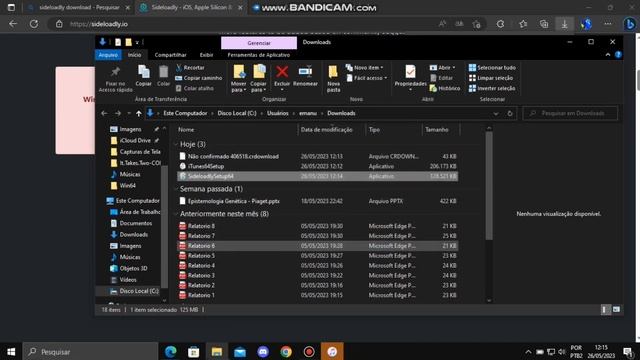
Task: Show file Histórico
Action: [x=445, y=88]
